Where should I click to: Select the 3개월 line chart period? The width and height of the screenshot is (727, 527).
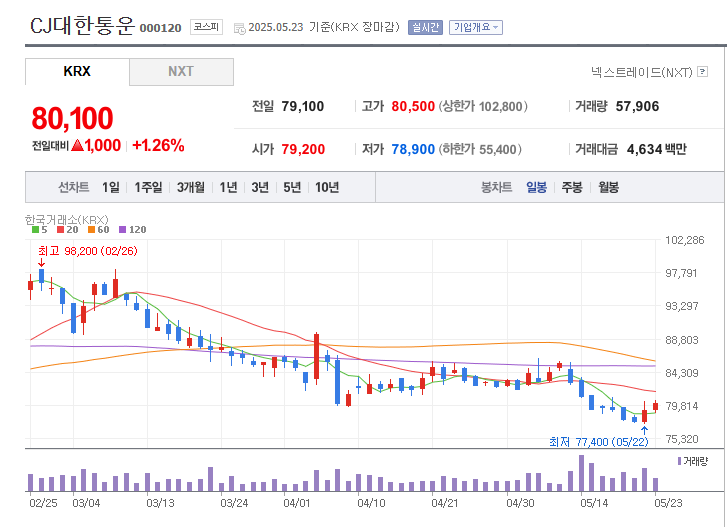click(x=191, y=187)
